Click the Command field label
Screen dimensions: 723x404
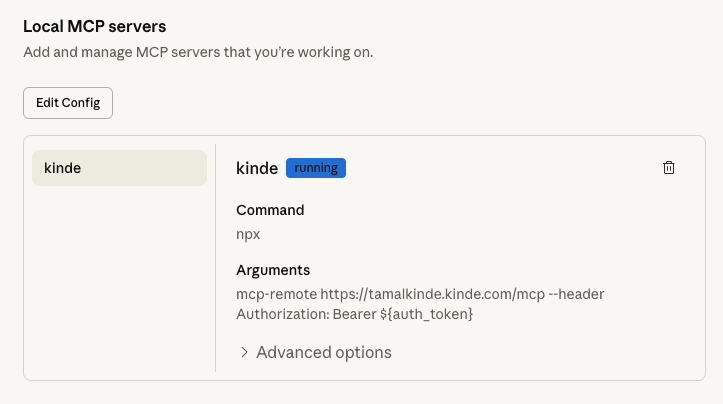(270, 210)
